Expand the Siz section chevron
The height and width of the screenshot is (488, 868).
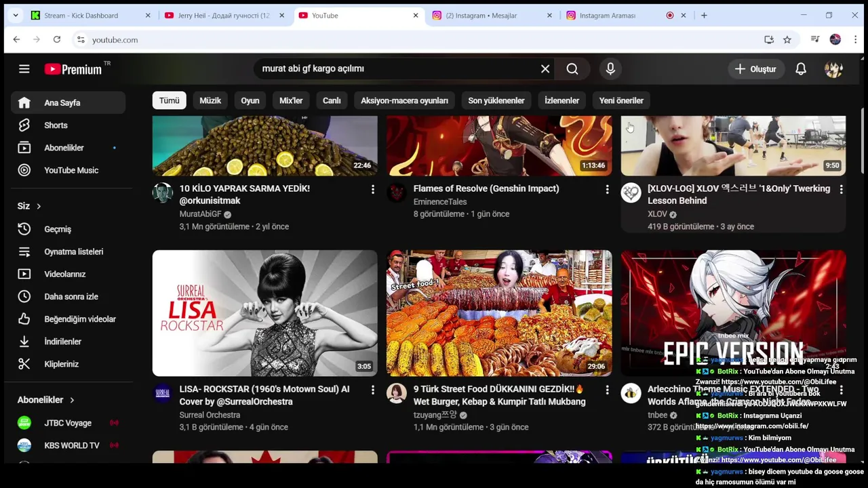pyautogui.click(x=39, y=206)
